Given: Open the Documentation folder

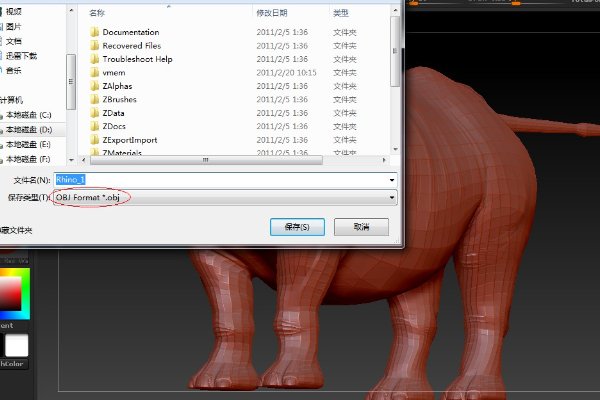Looking at the screenshot, I should coord(130,32).
